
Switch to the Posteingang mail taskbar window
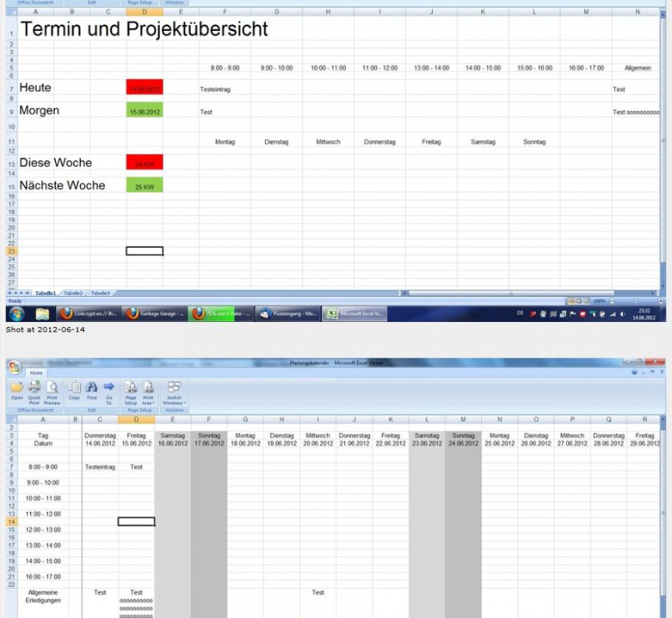[288, 314]
